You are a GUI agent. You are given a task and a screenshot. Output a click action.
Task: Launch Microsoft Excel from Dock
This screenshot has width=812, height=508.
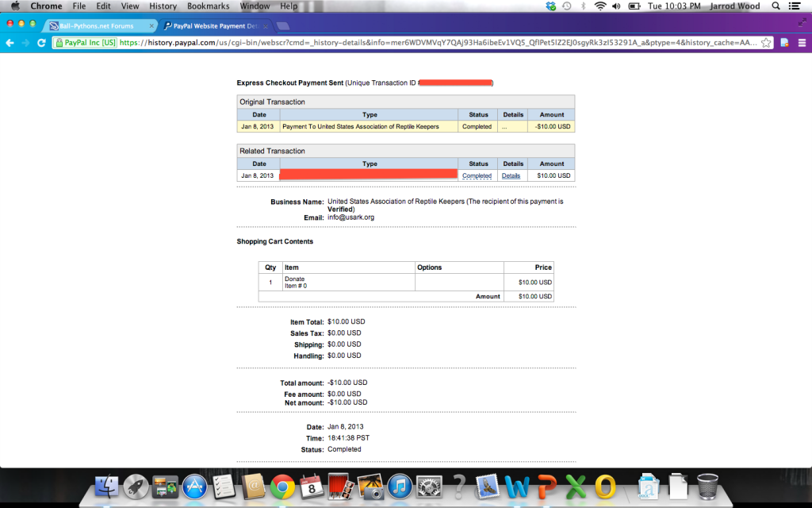[576, 487]
